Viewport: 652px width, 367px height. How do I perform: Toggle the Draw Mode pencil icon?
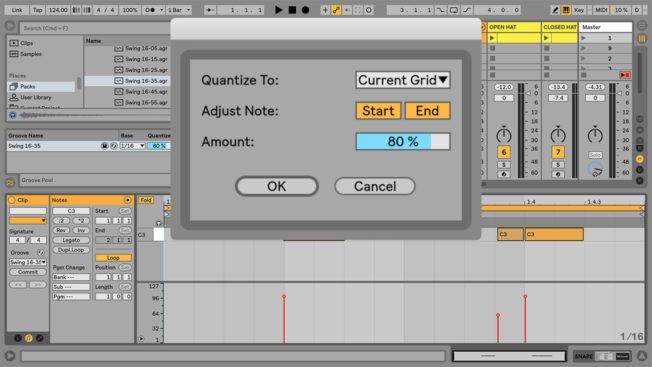[x=555, y=10]
